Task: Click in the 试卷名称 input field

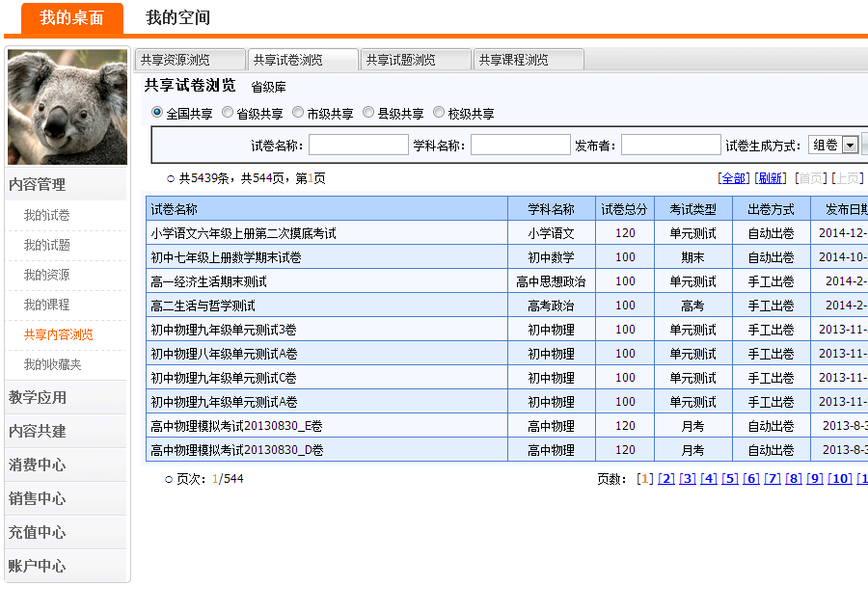Action: (358, 145)
